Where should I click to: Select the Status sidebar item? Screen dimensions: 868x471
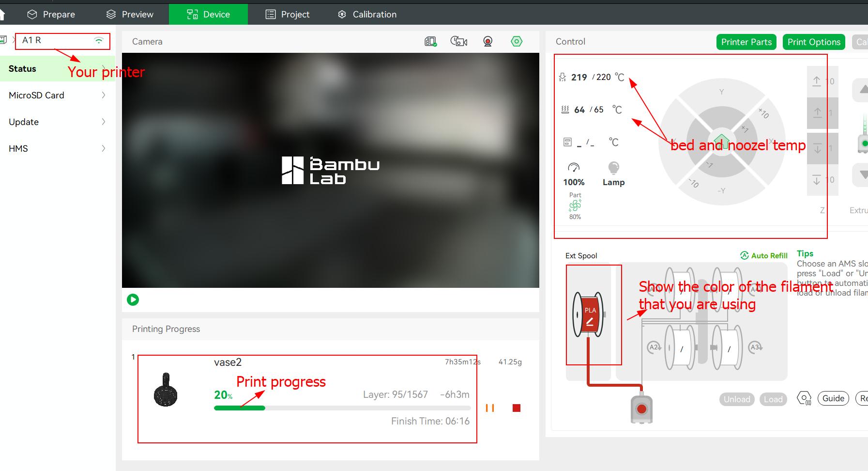[x=58, y=68]
